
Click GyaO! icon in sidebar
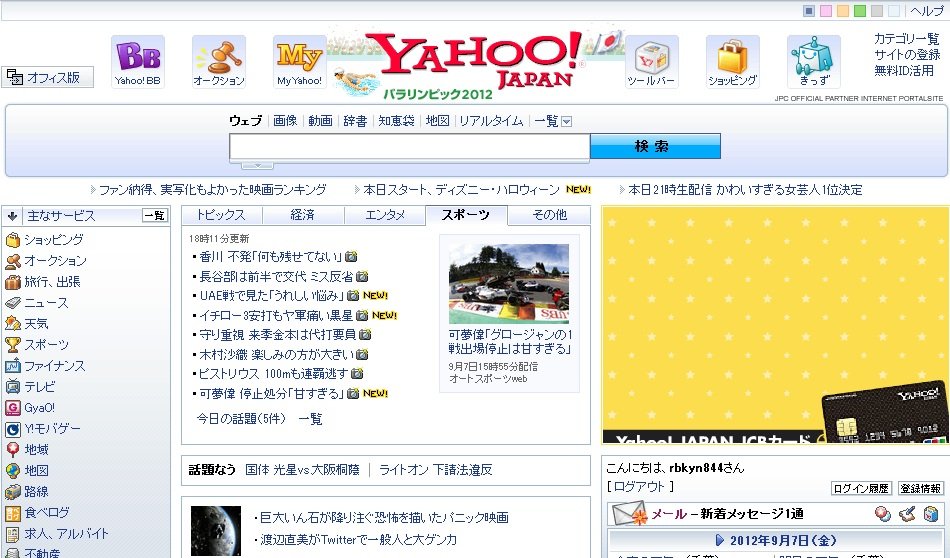(13, 408)
